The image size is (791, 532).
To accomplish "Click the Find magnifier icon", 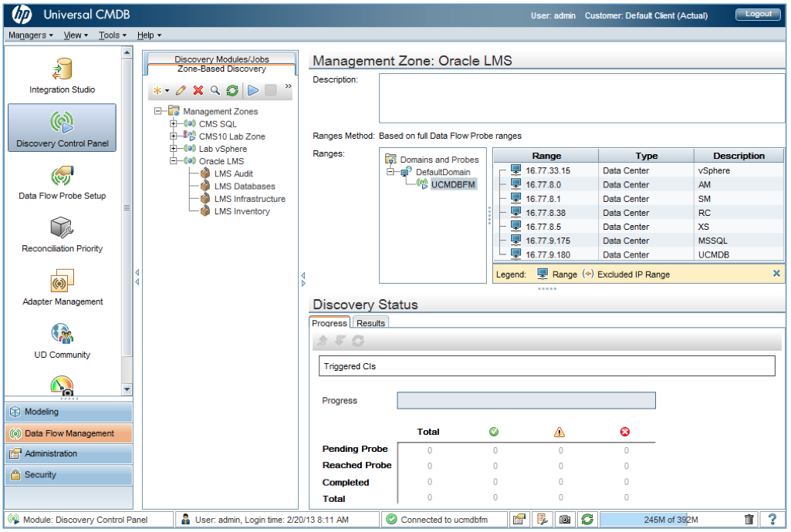I will coord(215,91).
